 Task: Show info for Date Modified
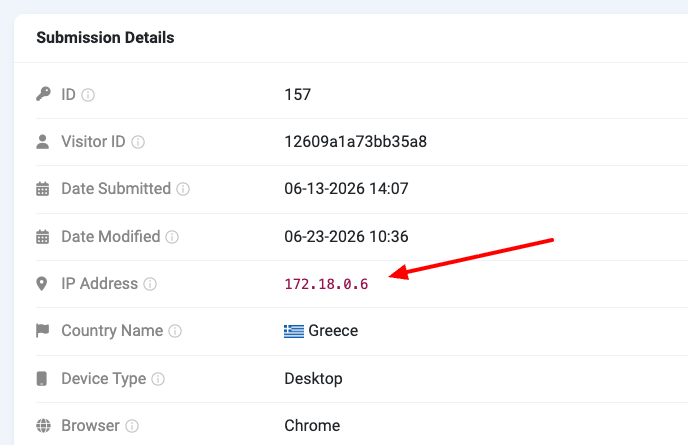tap(172, 237)
